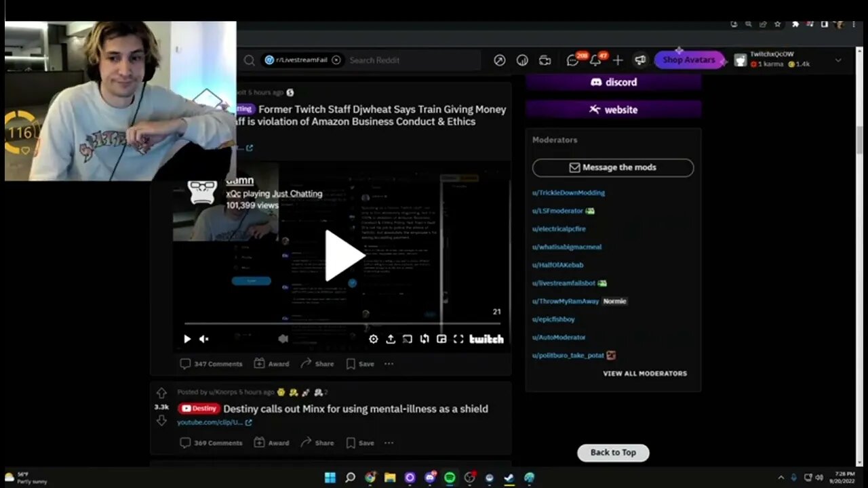Share the Djwheat Twitch Staff post
Image resolution: width=868 pixels, height=488 pixels.
[317, 364]
